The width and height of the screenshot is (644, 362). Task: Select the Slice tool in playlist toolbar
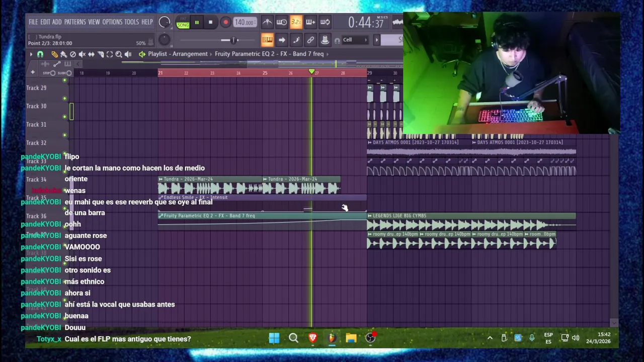tap(100, 54)
